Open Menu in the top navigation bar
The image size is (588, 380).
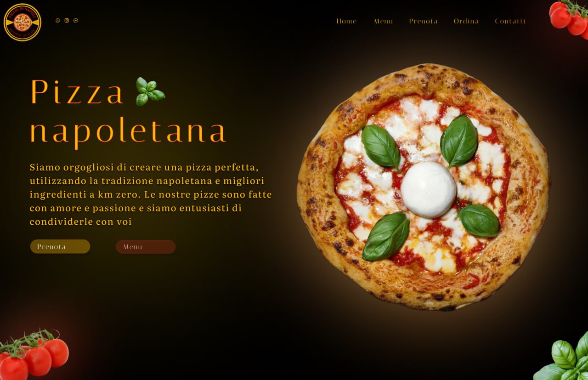click(x=383, y=21)
